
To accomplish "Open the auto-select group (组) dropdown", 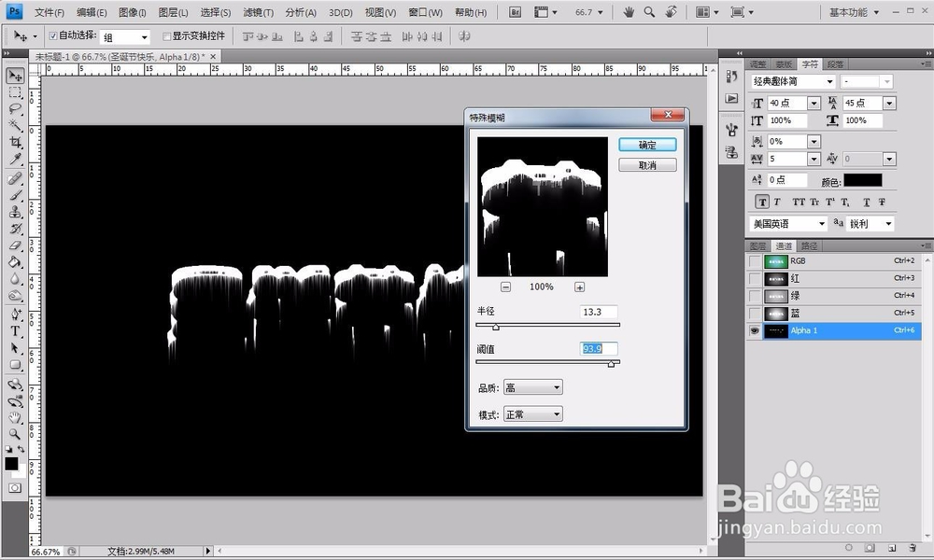I will point(144,37).
